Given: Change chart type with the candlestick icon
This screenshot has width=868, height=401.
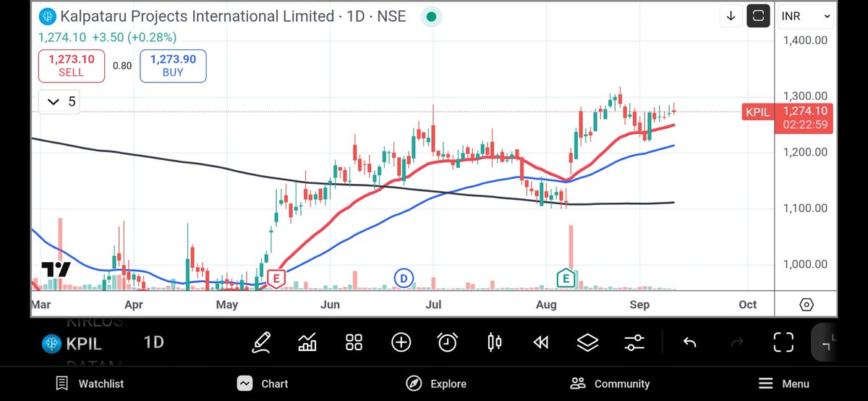Looking at the screenshot, I should click(495, 342).
